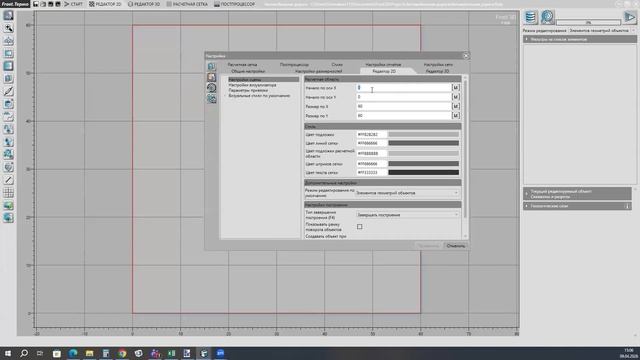Click the Начало по оси Y input field
The image size is (640, 360).
403,97
